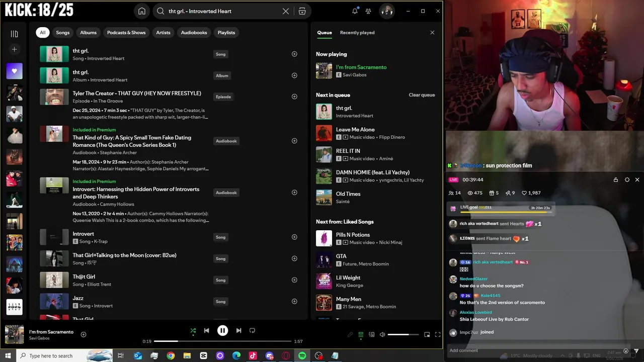
Task: Click the lyrics microphone icon
Action: [x=350, y=334]
